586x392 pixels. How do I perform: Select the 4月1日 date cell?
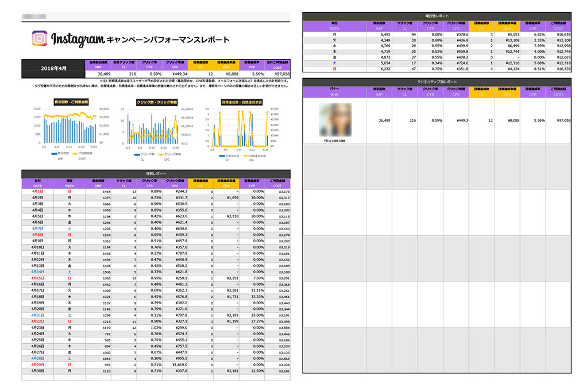[x=37, y=192]
